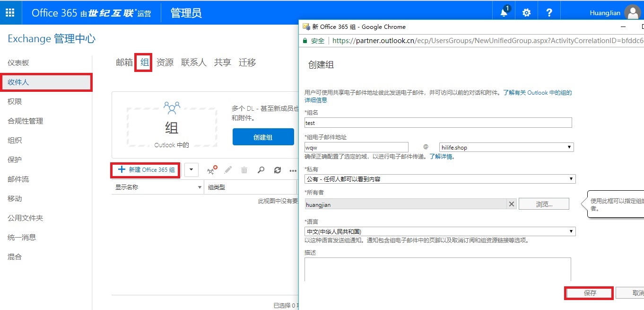Minimize the 新 Office 365 组 Chrome window
The width and height of the screenshot is (644, 310).
coord(623,27)
